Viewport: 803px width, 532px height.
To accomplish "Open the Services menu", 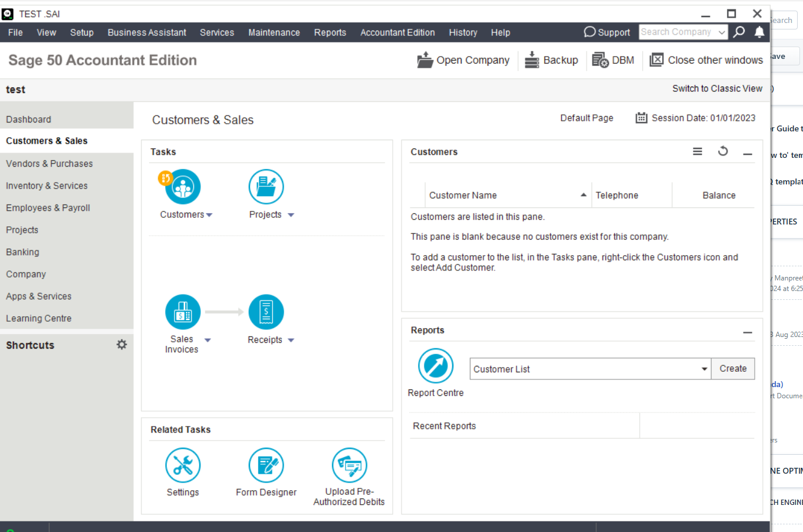I will [x=217, y=32].
